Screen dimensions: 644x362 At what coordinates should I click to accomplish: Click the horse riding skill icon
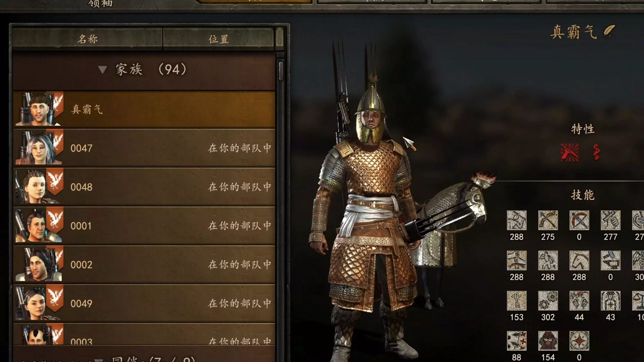pyautogui.click(x=579, y=261)
